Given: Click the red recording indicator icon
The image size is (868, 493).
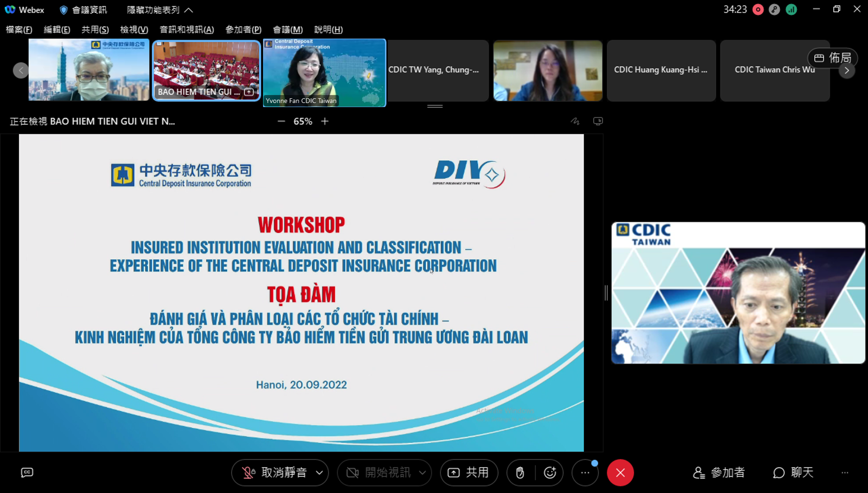Looking at the screenshot, I should 758,9.
